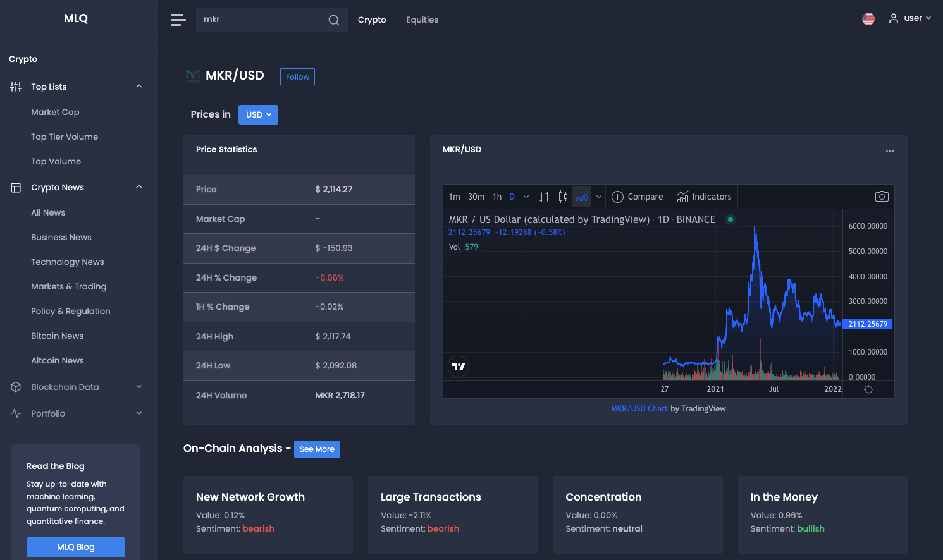Screen dimensions: 943x560
Task: Switch to the Crypto tab
Action: click(x=372, y=20)
